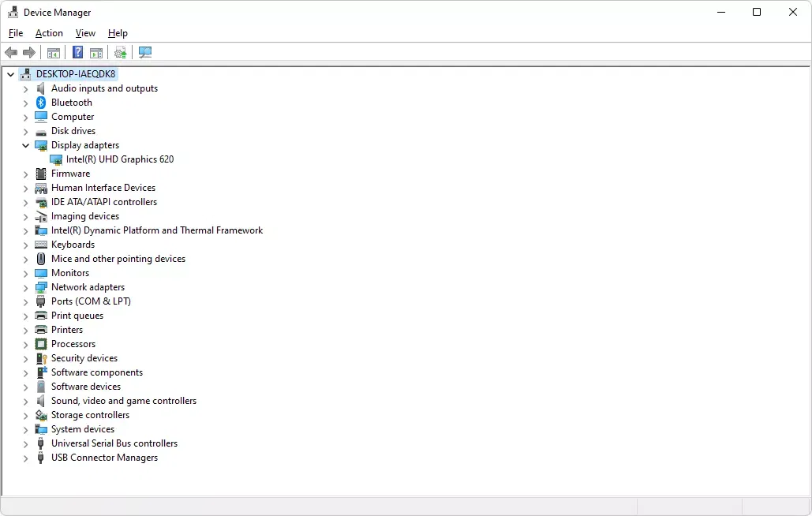
Task: Click the Back arrow in toolbar
Action: [x=11, y=53]
